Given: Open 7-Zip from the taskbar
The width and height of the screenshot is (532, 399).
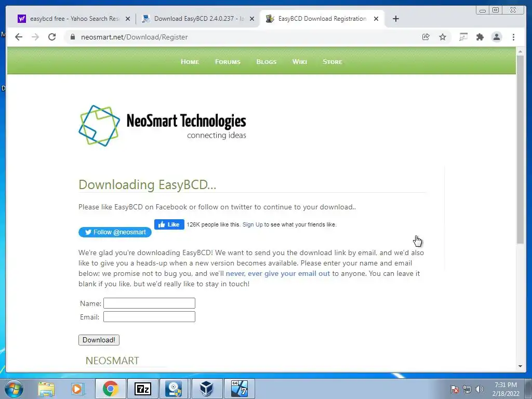Looking at the screenshot, I should coord(142,389).
